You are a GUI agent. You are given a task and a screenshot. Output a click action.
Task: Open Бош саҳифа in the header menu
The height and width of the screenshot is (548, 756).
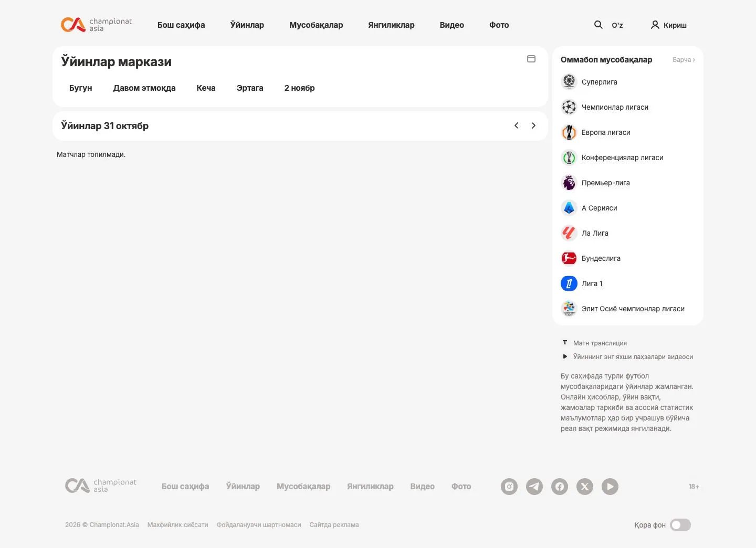181,25
